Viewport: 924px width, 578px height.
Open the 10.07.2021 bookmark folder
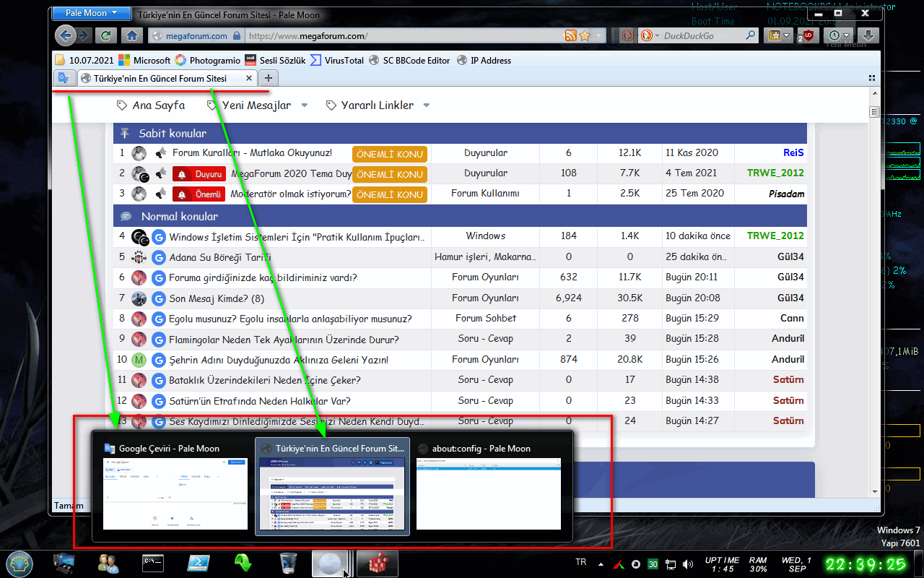[84, 61]
